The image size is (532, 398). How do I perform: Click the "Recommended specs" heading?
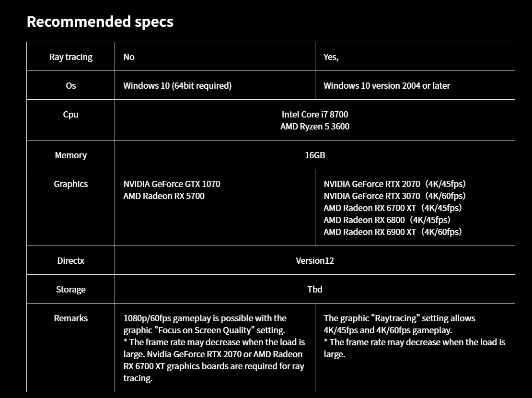pyautogui.click(x=100, y=22)
